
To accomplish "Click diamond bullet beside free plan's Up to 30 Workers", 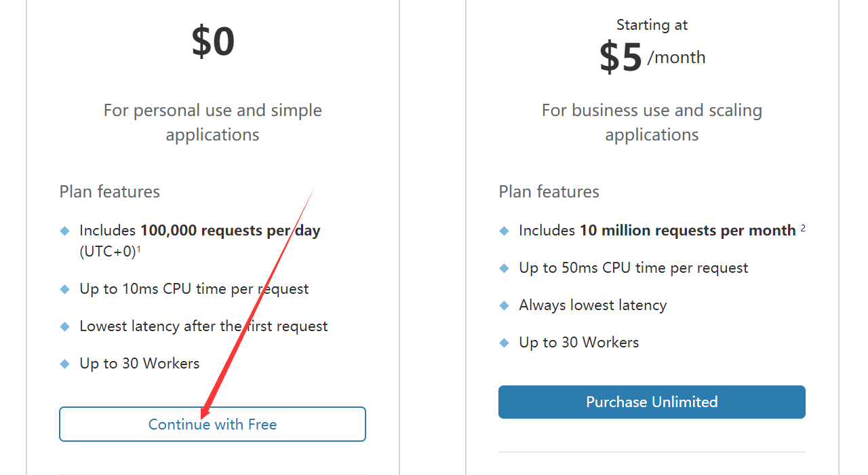I will click(65, 364).
